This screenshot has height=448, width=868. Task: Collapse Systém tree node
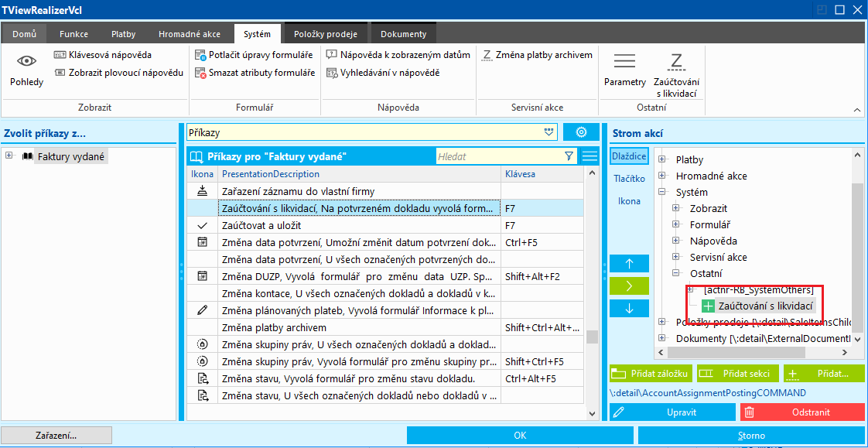tap(661, 192)
